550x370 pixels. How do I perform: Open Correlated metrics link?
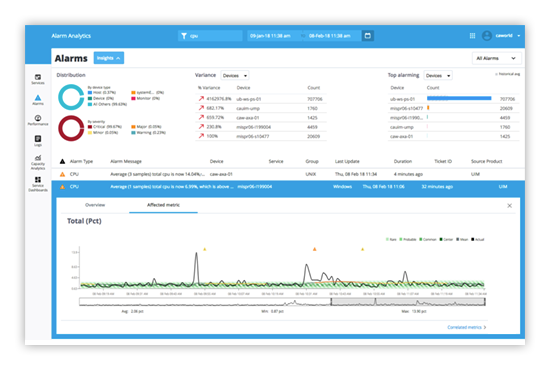(464, 327)
